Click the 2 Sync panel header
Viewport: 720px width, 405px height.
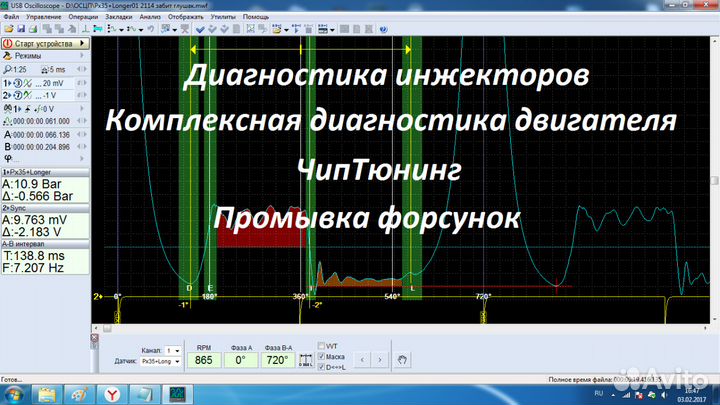click(45, 208)
